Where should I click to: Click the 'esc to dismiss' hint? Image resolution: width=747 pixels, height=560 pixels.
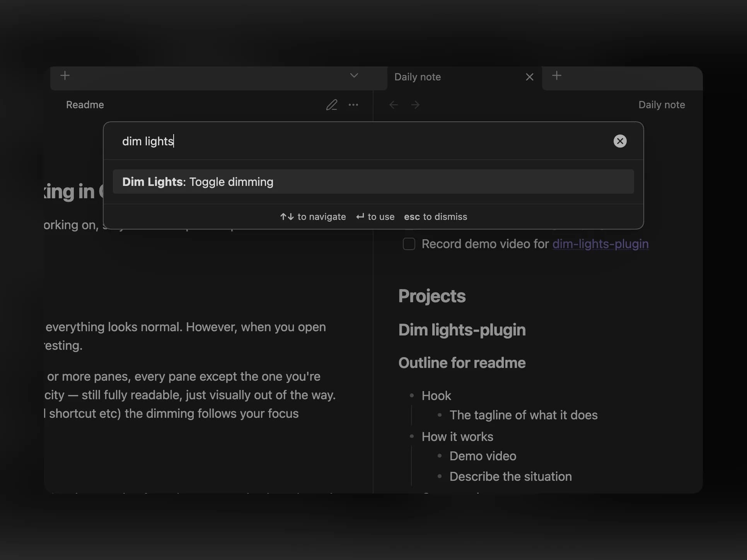pos(435,217)
